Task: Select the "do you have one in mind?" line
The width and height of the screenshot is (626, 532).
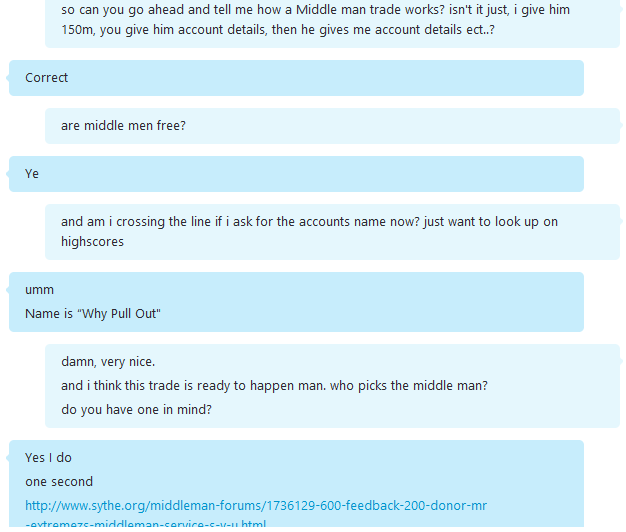Action: (x=136, y=409)
